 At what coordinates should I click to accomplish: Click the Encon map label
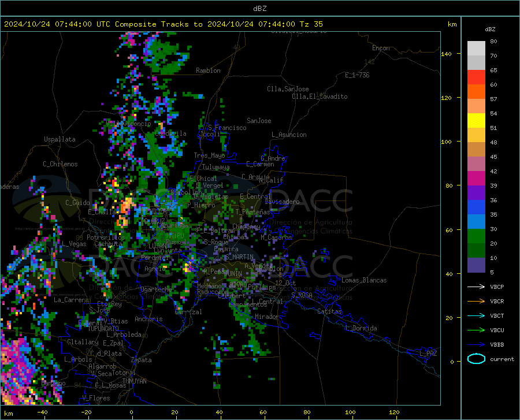pos(381,48)
